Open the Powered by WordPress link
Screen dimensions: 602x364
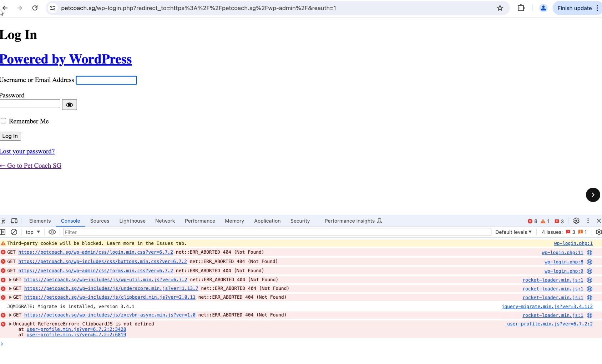click(x=66, y=59)
